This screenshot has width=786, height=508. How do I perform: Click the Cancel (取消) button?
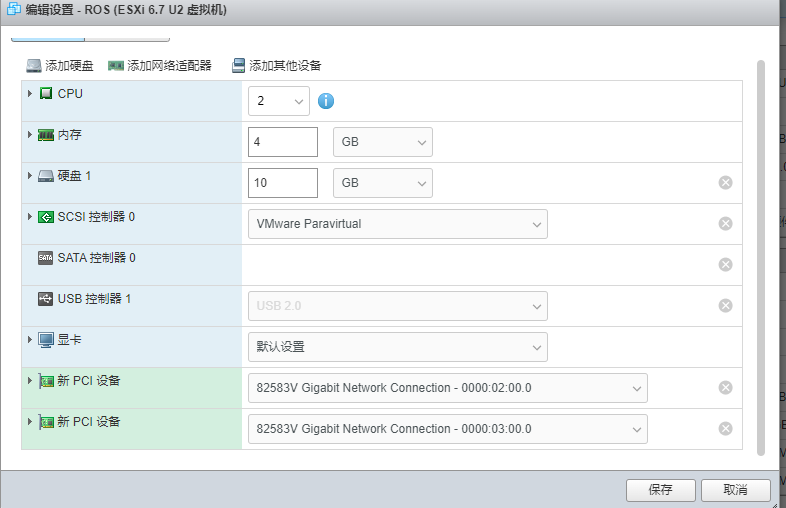click(x=735, y=490)
